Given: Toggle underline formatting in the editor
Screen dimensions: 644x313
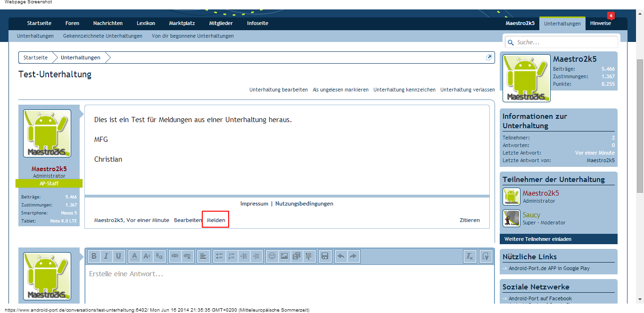Looking at the screenshot, I should pos(118,256).
